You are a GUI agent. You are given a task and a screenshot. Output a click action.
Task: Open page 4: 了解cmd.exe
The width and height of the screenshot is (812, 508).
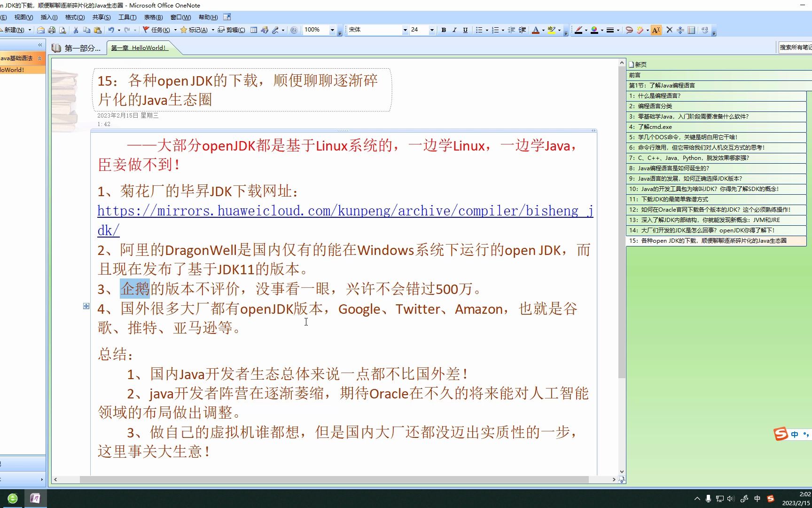(x=716, y=127)
